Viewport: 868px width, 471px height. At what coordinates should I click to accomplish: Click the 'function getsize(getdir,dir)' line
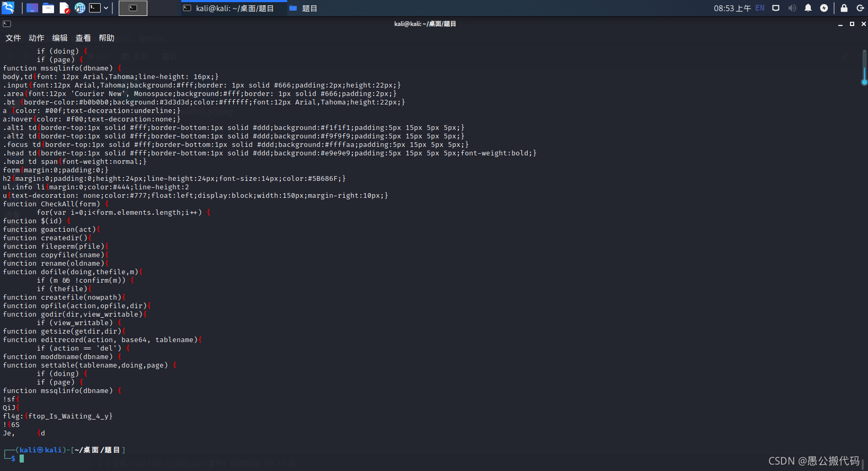click(x=64, y=332)
